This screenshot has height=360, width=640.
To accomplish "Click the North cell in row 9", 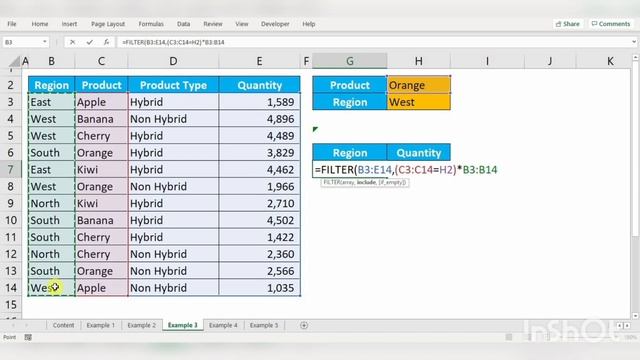I will (51, 203).
